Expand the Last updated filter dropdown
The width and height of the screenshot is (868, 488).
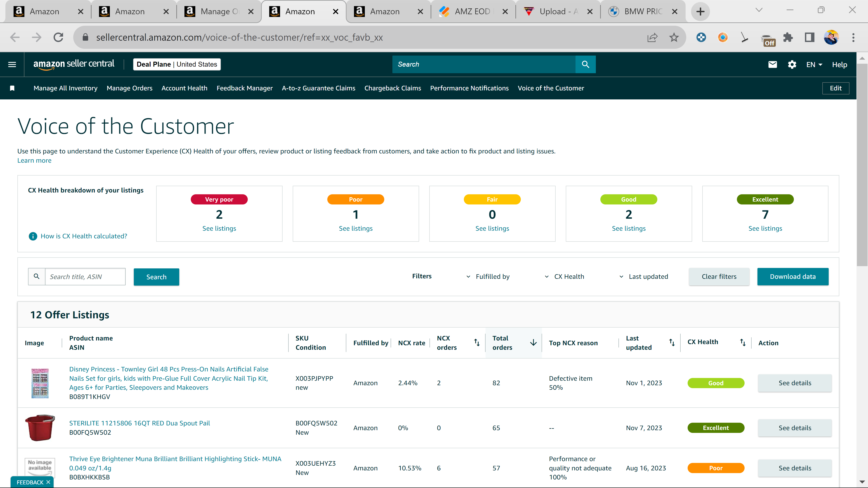click(644, 277)
